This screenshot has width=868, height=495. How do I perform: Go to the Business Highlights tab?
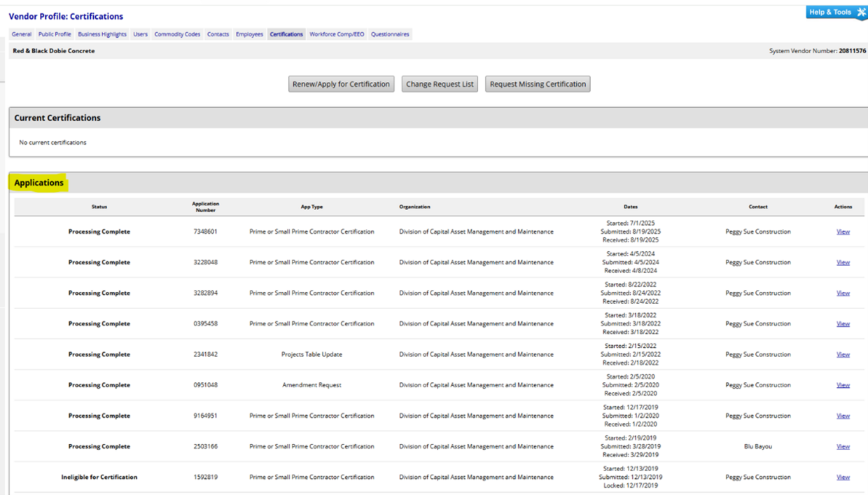(102, 34)
